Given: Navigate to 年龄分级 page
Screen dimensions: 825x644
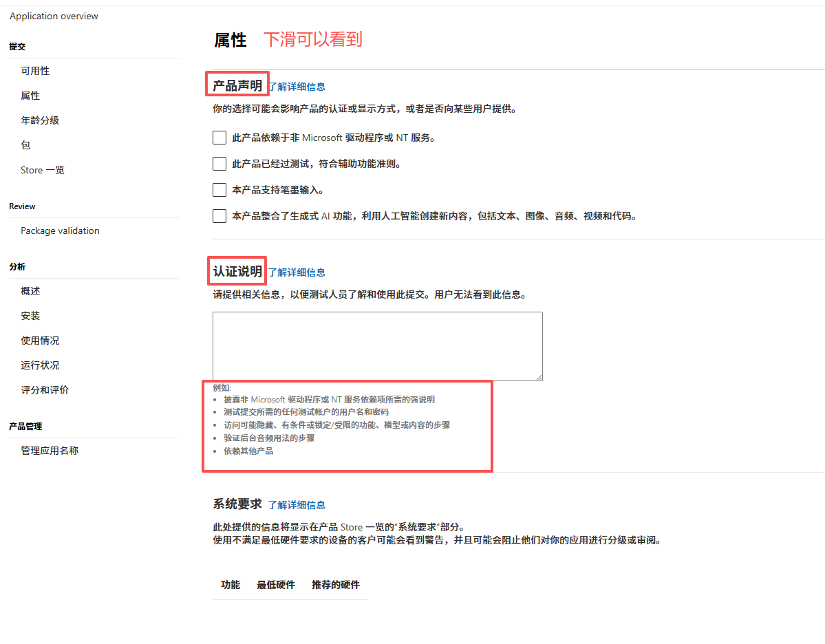Looking at the screenshot, I should (40, 120).
